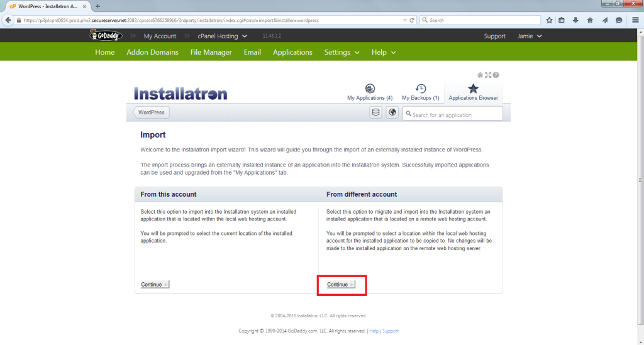Open the browser downloads arrow icon
Image resolution: width=644 pixels, height=345 pixels.
(575, 20)
